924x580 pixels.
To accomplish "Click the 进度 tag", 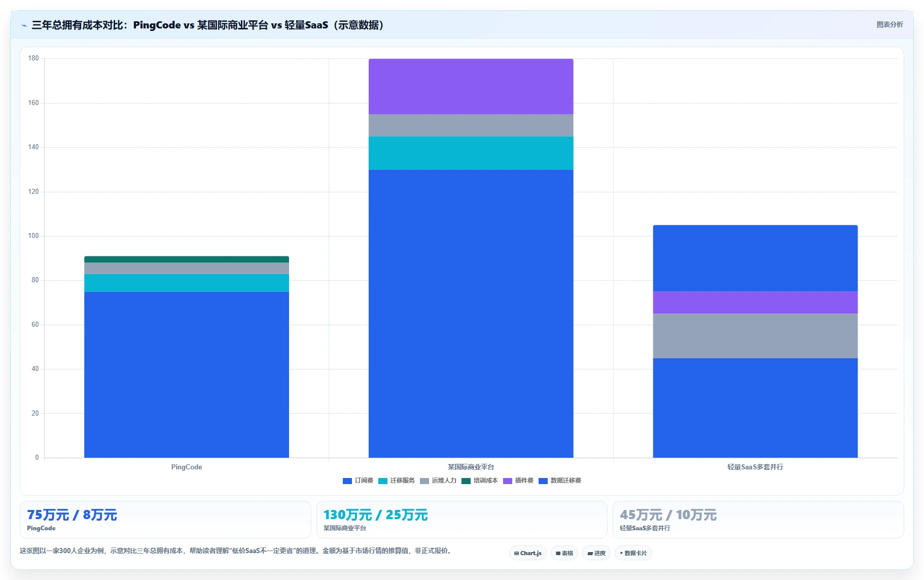I will [596, 553].
